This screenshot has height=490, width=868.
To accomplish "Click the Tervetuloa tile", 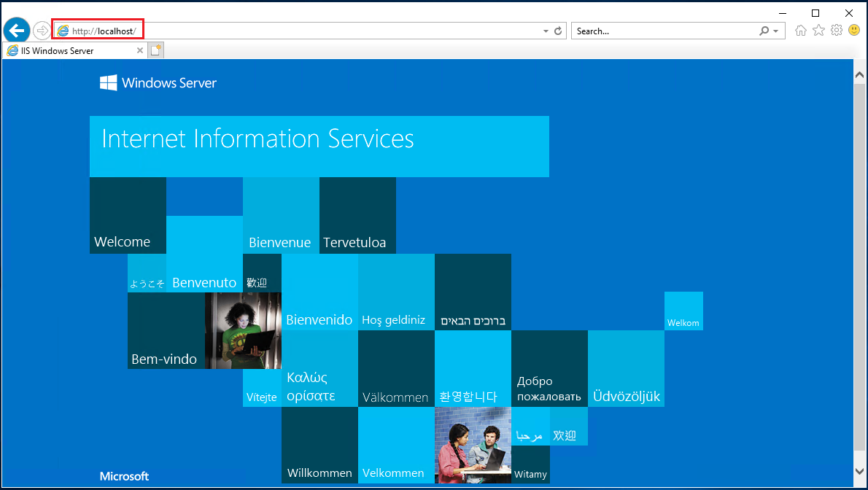I will 357,215.
